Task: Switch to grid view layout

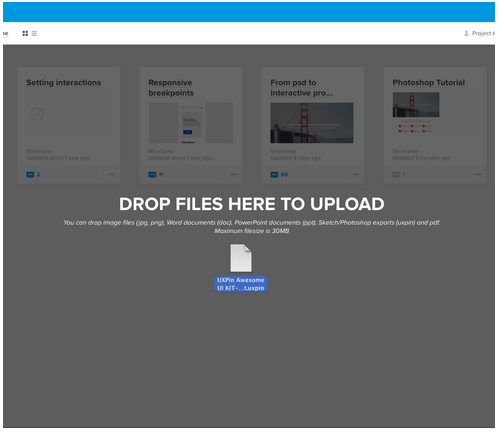Action: (x=25, y=33)
